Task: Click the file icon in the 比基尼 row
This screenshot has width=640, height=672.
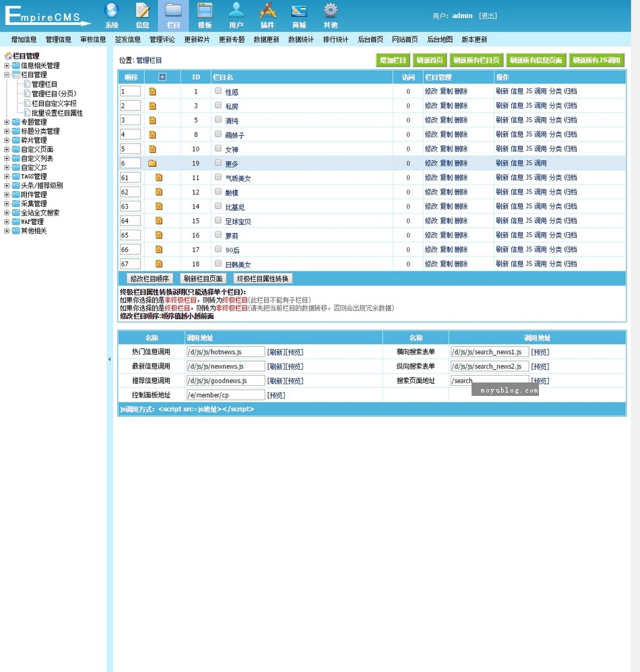Action: coord(159,207)
